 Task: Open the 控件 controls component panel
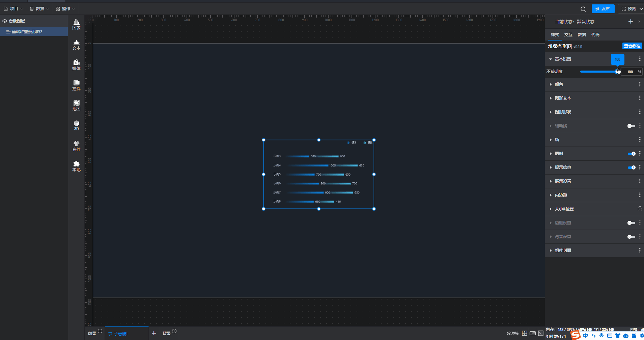(77, 85)
